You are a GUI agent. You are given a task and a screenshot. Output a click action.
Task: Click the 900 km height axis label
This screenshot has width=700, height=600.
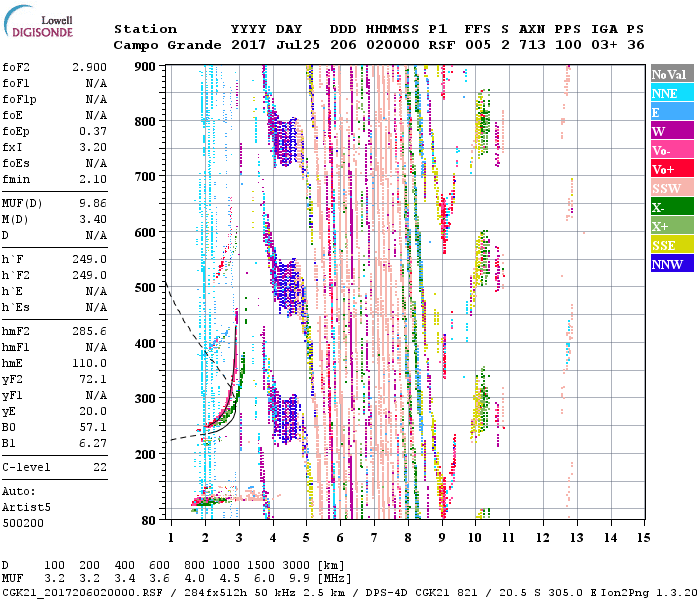click(x=146, y=66)
